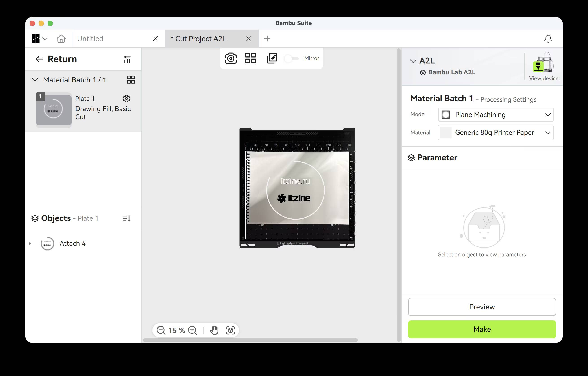Viewport: 588px width, 376px height.
Task: Click the Preview button
Action: pyautogui.click(x=482, y=307)
